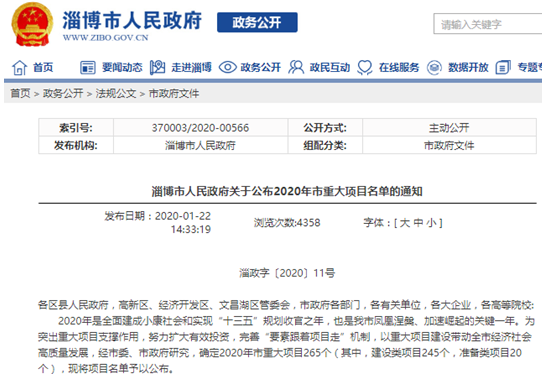This screenshot has height=377, width=542.
Task: Click the document icon beside 专题
Action: point(503,67)
